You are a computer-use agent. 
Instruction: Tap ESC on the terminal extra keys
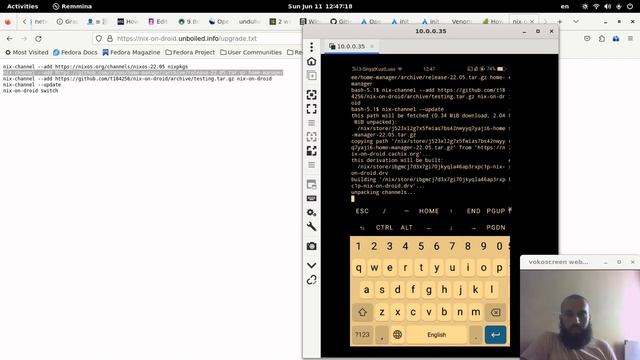click(x=362, y=211)
